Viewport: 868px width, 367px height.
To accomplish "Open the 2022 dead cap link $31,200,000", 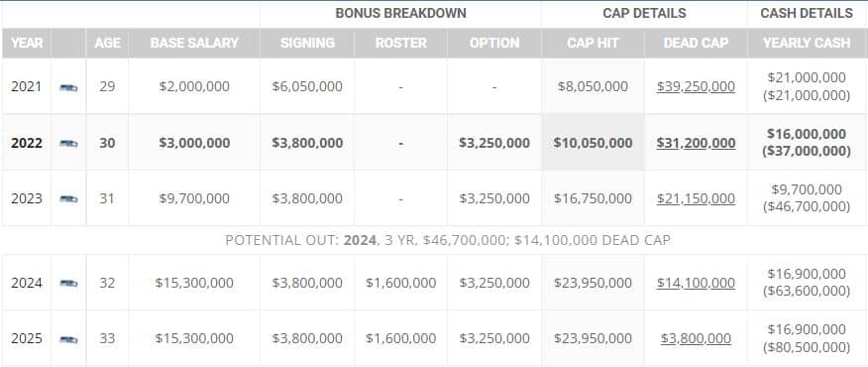I will (696, 143).
